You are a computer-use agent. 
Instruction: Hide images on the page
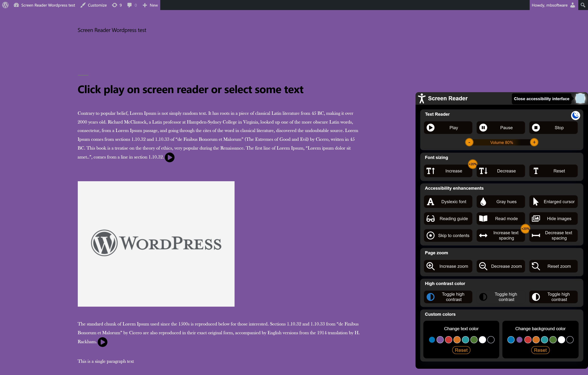553,219
